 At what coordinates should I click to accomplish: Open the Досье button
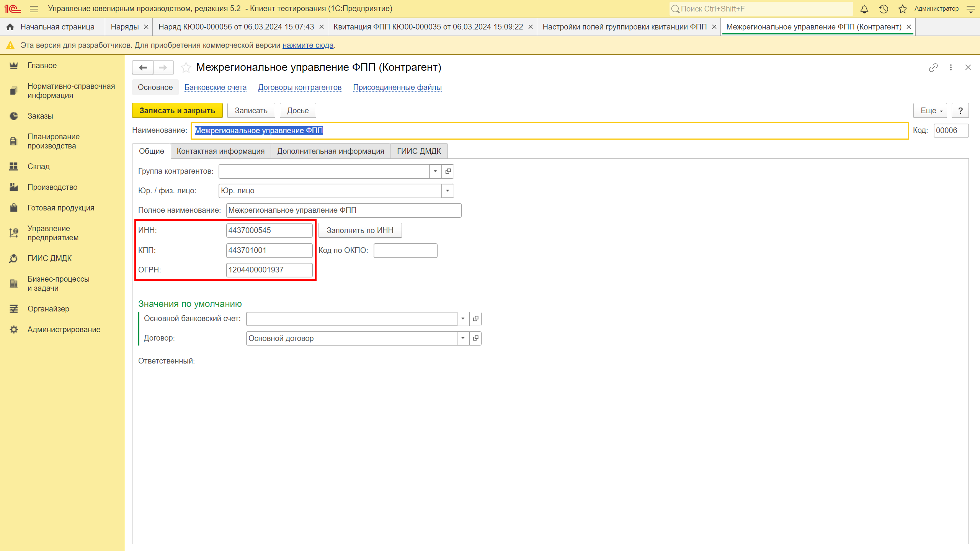coord(298,111)
